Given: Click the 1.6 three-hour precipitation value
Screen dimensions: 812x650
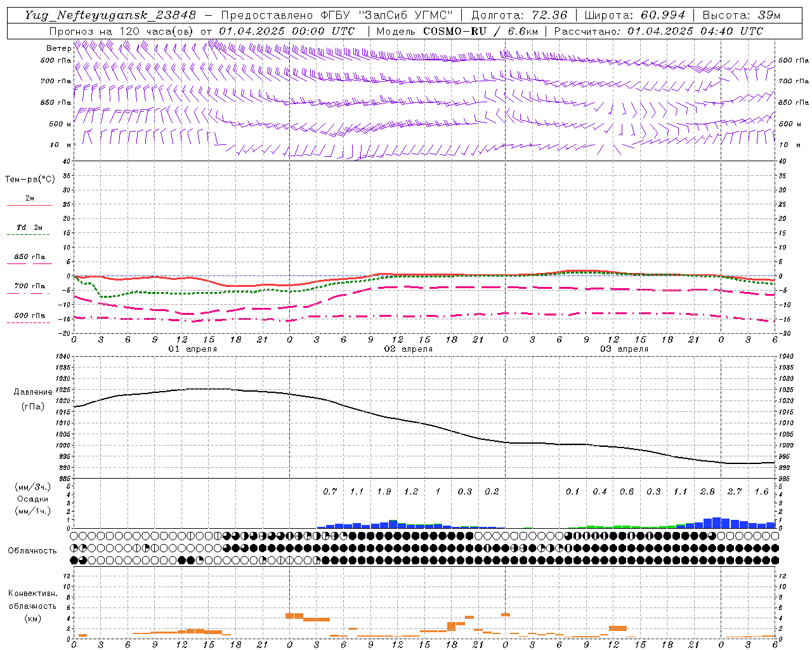Looking at the screenshot, I should click(761, 492).
